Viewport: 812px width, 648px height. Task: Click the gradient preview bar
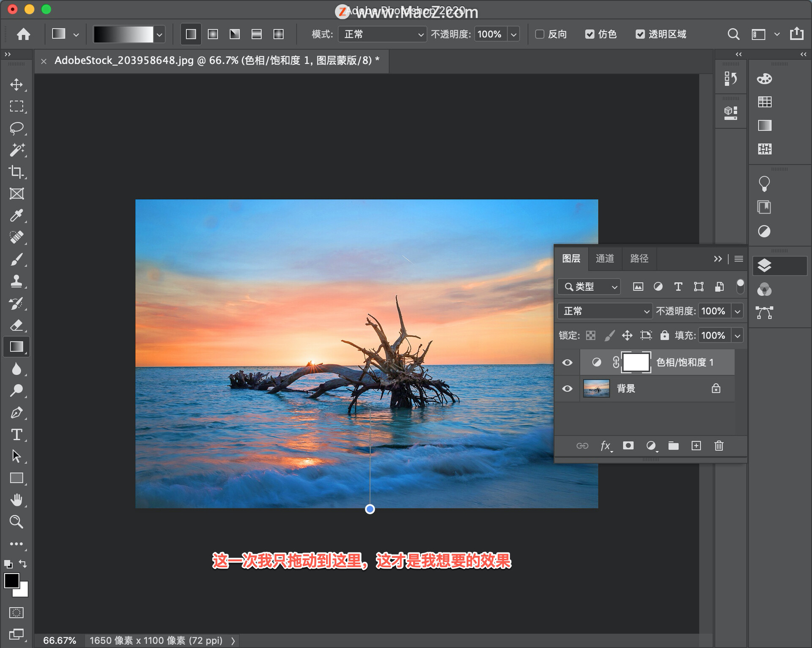[123, 35]
